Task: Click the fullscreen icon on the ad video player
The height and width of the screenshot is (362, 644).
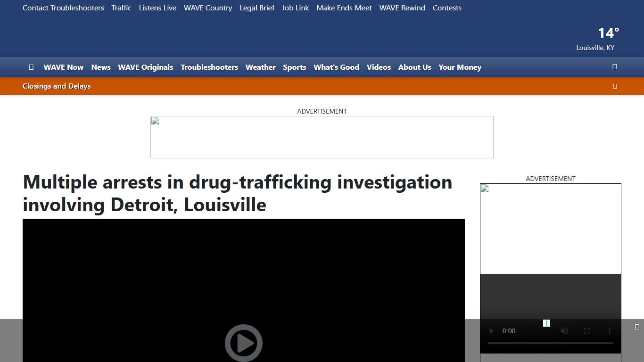Action: [586, 331]
